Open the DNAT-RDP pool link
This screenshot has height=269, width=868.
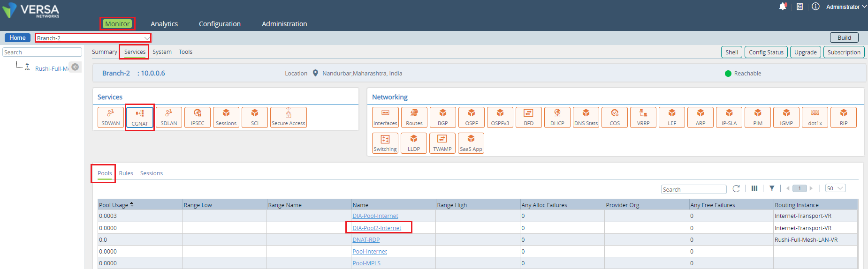point(366,240)
